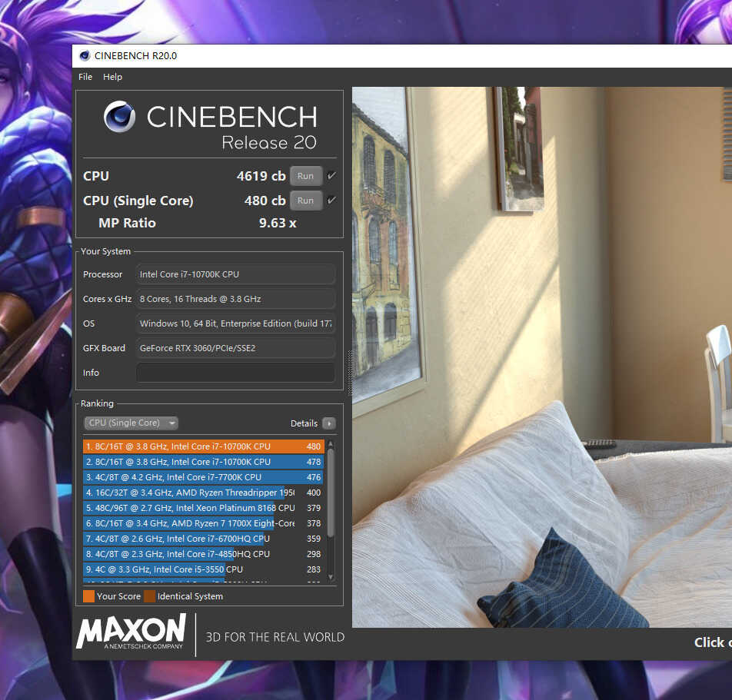Select the Intel Core i5-3550 ranking row
This screenshot has width=732, height=700.
(x=204, y=570)
